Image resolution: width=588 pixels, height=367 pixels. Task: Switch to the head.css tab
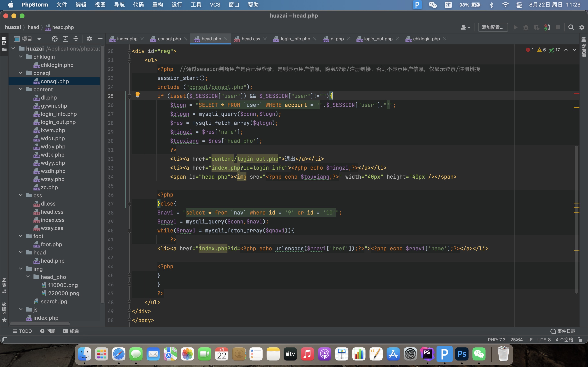coord(251,39)
